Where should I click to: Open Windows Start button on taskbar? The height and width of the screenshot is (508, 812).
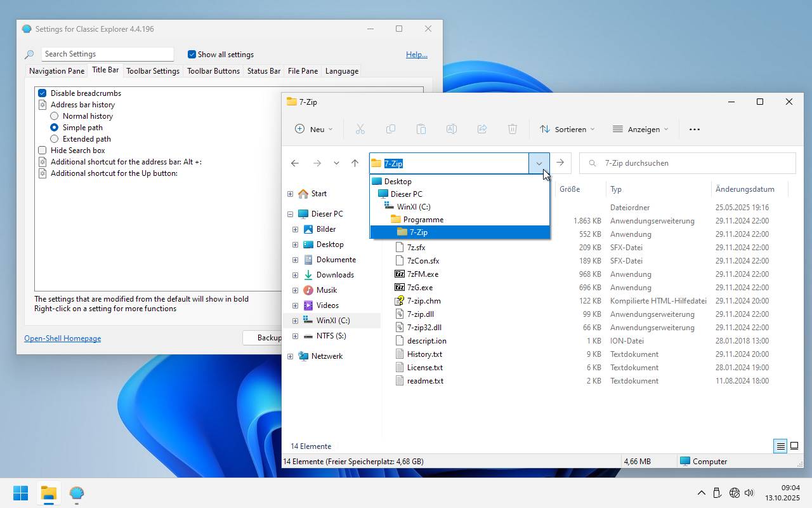click(20, 493)
